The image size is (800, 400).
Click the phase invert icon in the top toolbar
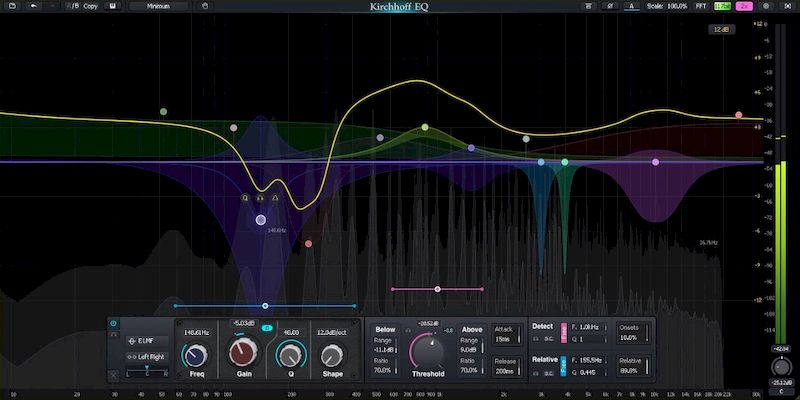coord(610,6)
